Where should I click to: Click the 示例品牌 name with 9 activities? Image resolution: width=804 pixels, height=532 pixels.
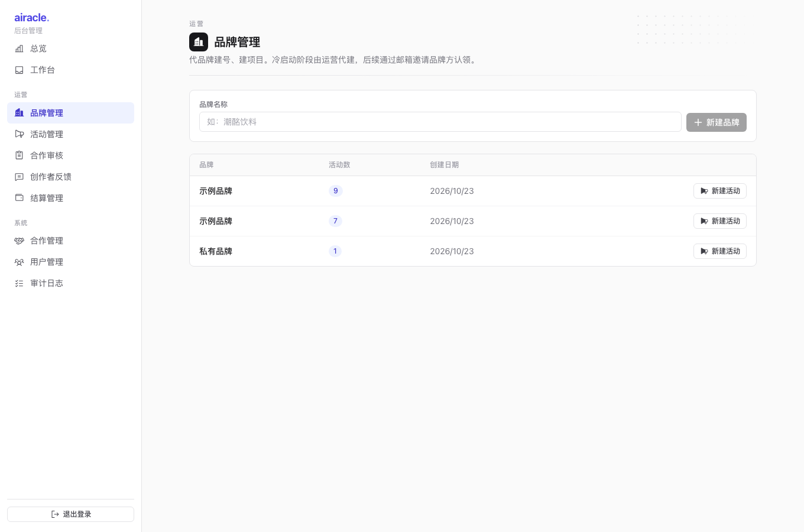[216, 191]
